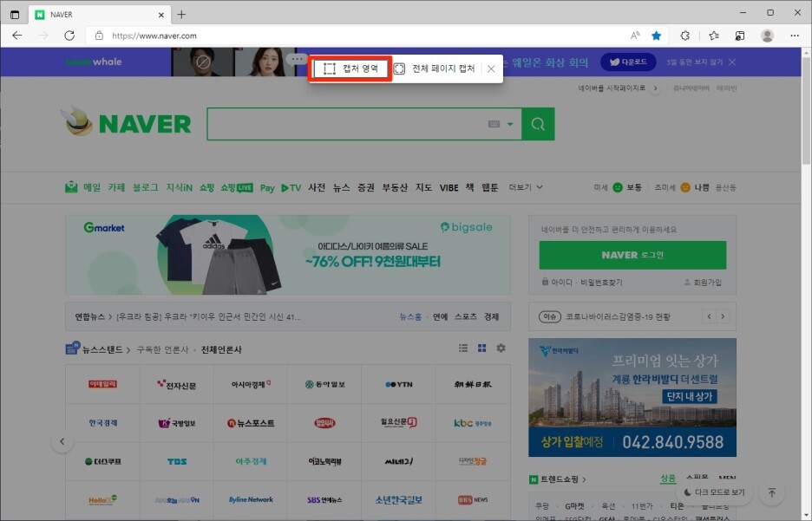Viewport: 812px width, 521px height.
Task: Click the 비밀번호찾기 link
Action: [x=601, y=283]
